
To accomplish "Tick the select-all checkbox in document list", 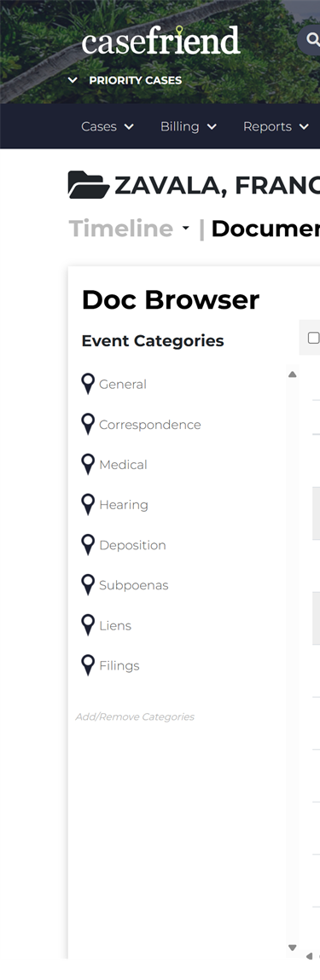I will [313, 338].
